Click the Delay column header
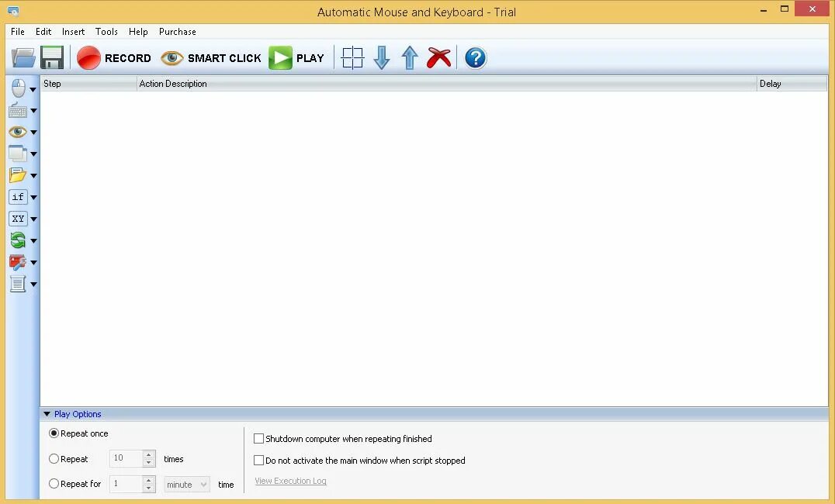The height and width of the screenshot is (504, 835). [792, 84]
